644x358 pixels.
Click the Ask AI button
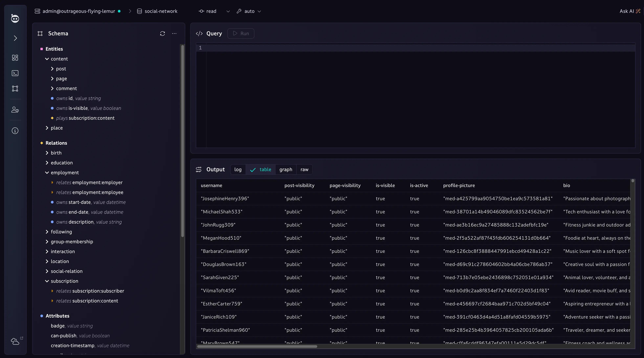click(630, 11)
